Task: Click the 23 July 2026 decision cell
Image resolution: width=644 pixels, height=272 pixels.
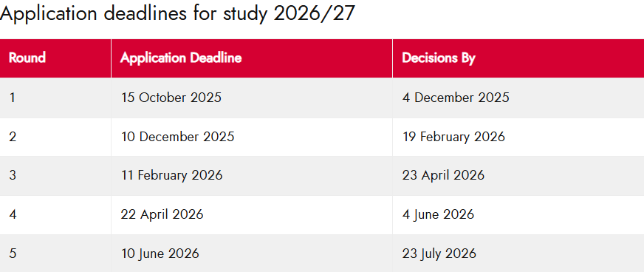Action: (518, 253)
